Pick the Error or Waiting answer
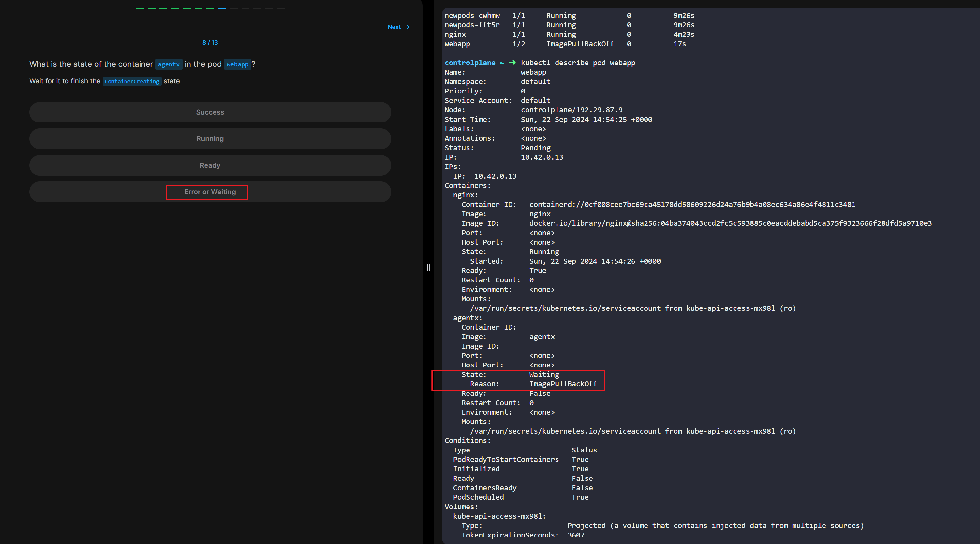Screen dimensions: 980x544 (x=210, y=192)
